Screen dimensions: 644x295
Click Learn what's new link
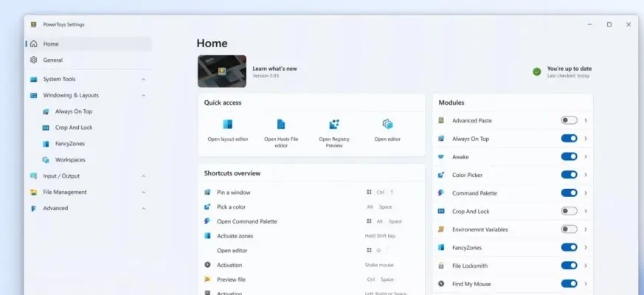click(274, 69)
